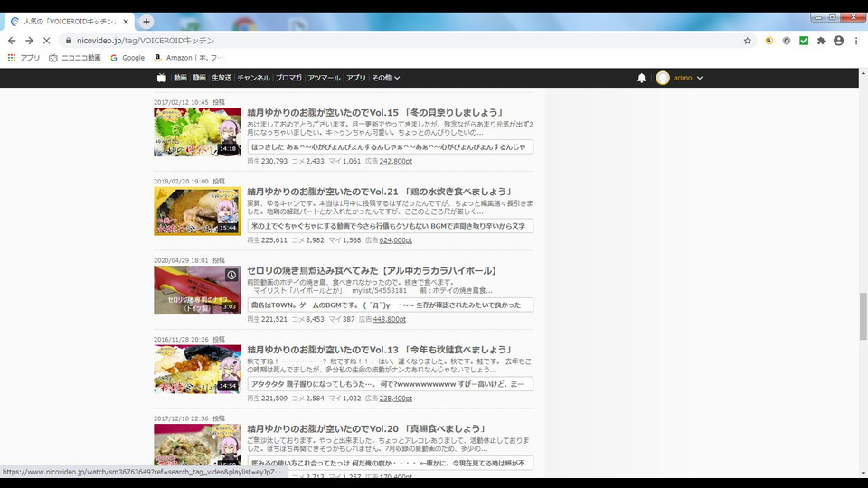Click the view count 再生 230,793

[268, 161]
